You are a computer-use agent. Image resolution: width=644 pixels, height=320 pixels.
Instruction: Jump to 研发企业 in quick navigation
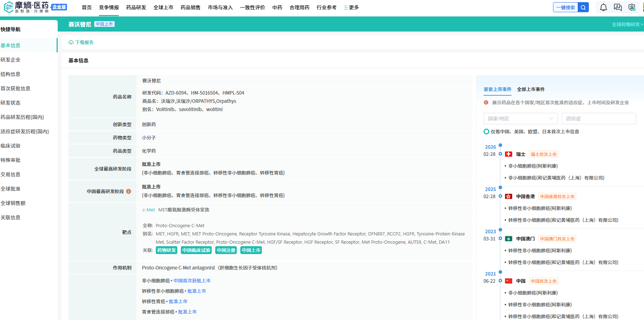point(10,60)
